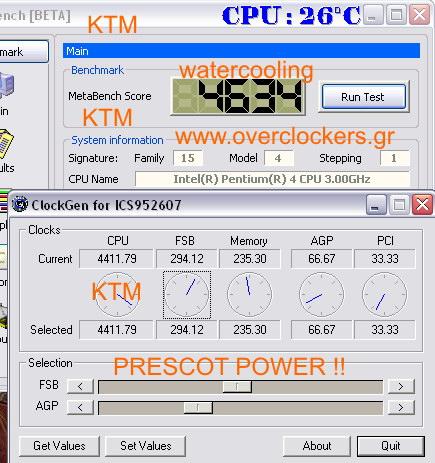The height and width of the screenshot is (463, 435).
Task: Click the Benchmark sidebar button in MetaBench
Action: coord(23,51)
